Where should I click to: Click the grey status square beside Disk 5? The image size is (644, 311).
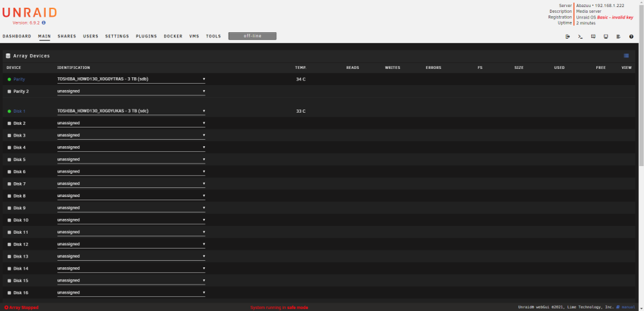(10, 160)
